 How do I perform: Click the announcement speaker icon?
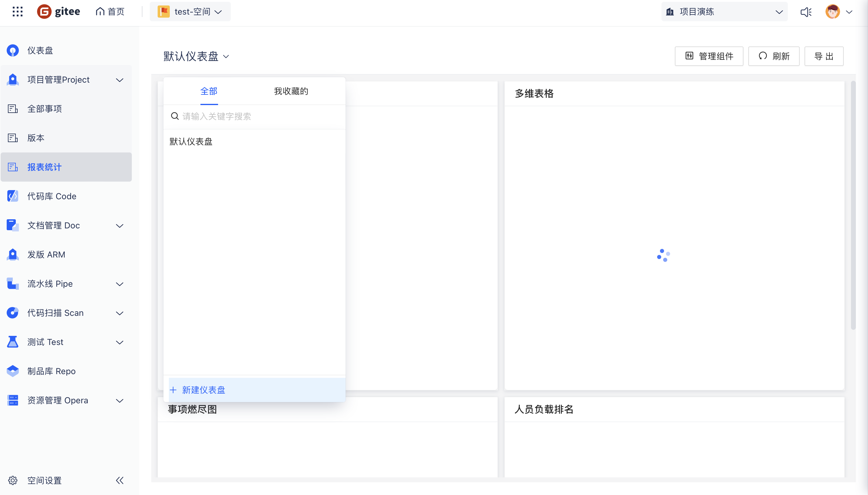click(x=806, y=12)
